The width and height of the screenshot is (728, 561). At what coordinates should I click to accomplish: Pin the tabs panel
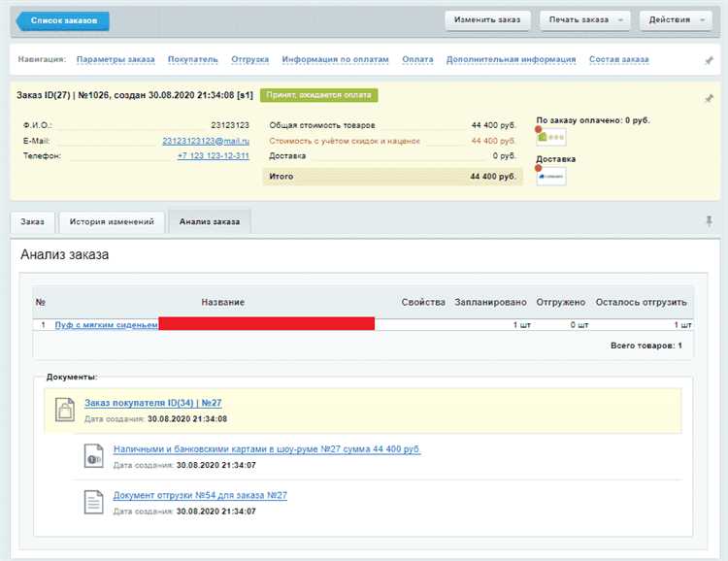709,221
